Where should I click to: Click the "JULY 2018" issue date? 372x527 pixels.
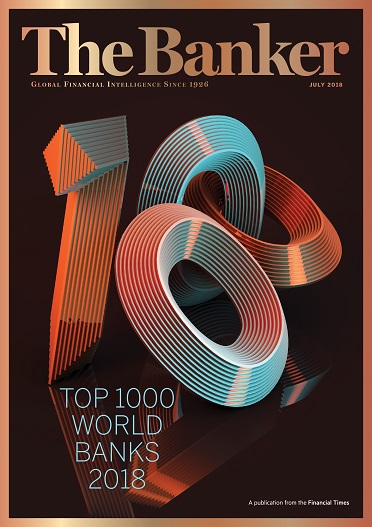tap(326, 85)
